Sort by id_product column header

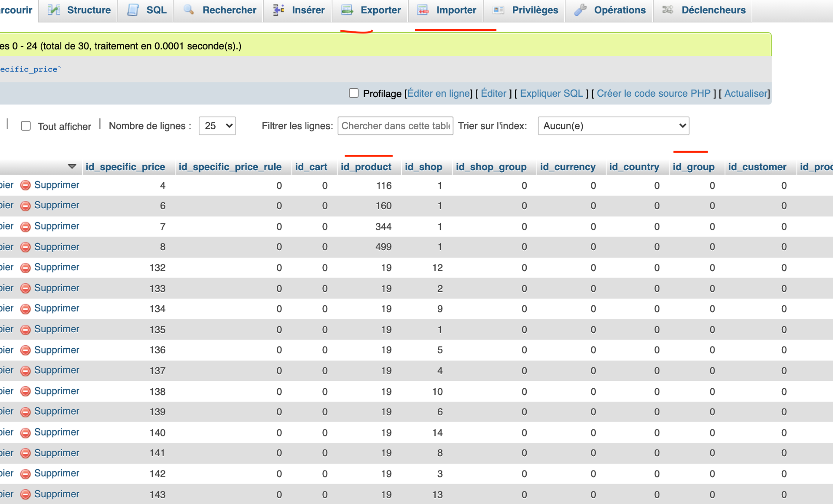[x=366, y=167]
